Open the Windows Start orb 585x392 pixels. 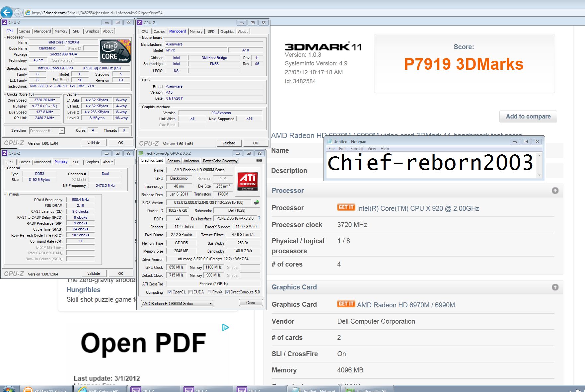coord(8,389)
